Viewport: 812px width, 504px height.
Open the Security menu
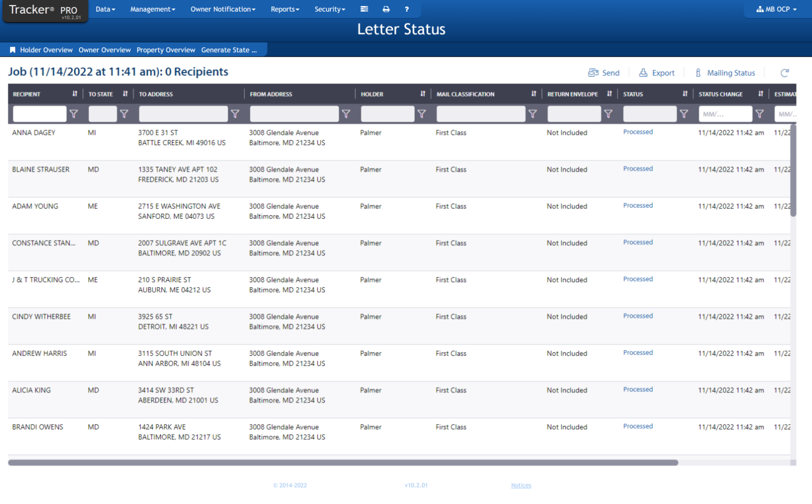pos(329,9)
